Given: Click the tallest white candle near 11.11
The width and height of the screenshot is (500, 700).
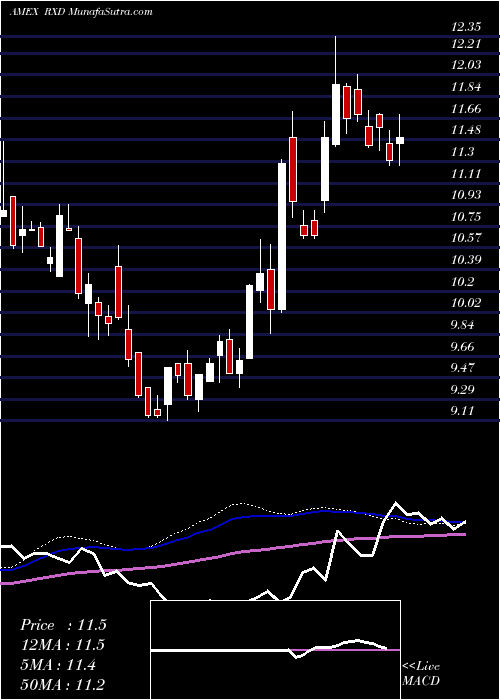Looking at the screenshot, I should 282,237.
